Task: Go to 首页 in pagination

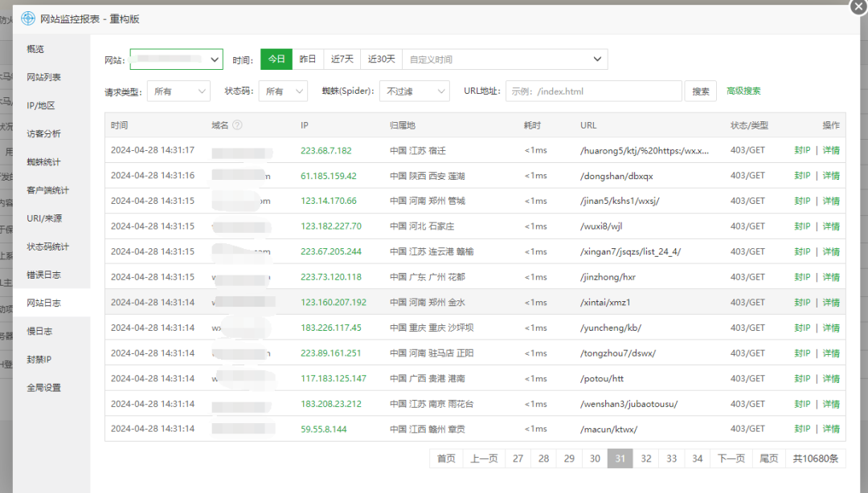Action: coord(446,458)
